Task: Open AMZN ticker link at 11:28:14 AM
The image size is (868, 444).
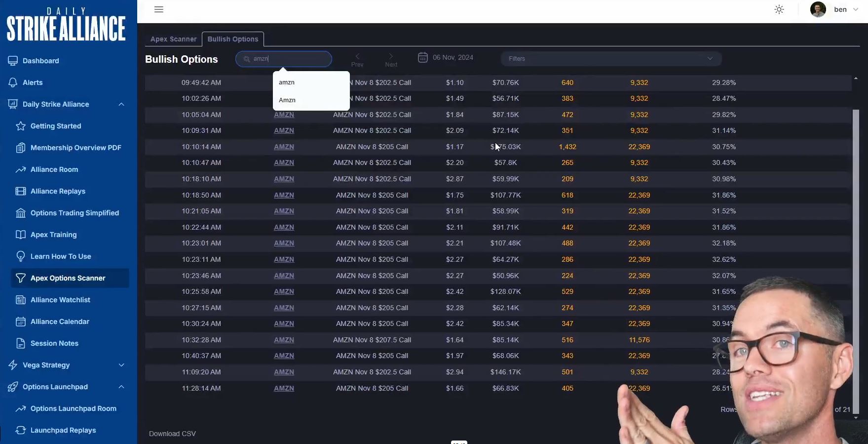Action: click(x=284, y=388)
